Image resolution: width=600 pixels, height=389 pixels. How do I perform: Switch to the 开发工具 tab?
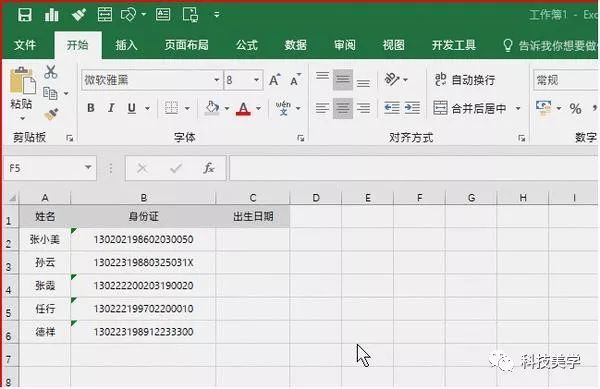(454, 45)
